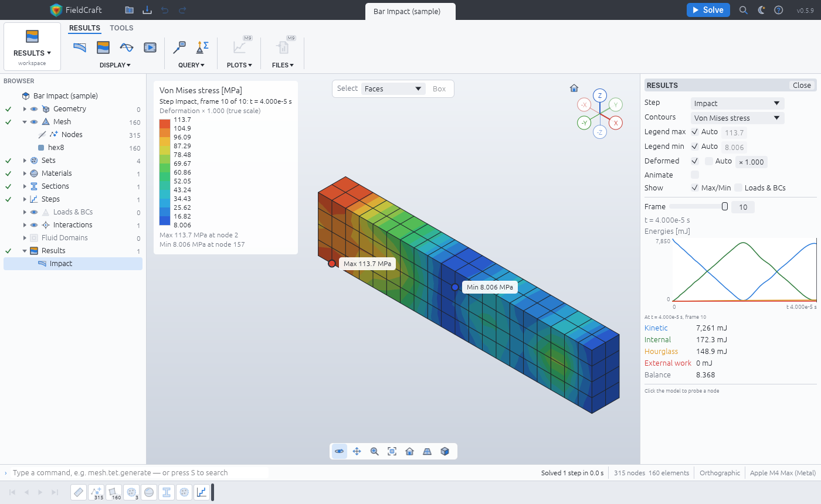The image size is (821, 504).
Task: Click the zoom magnifier in viewport toolbar
Action: point(374,451)
